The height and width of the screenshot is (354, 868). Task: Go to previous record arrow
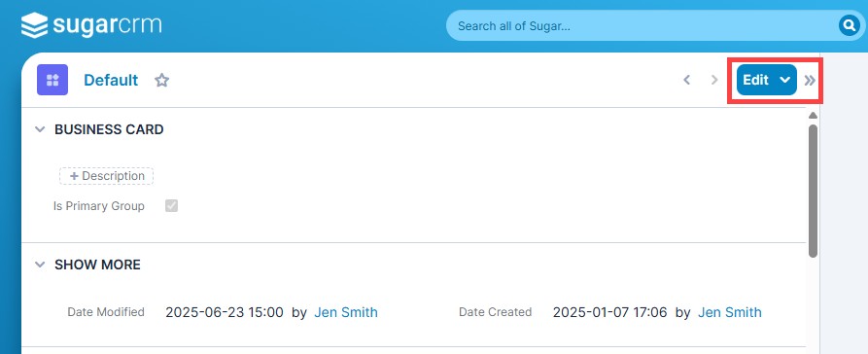[686, 80]
